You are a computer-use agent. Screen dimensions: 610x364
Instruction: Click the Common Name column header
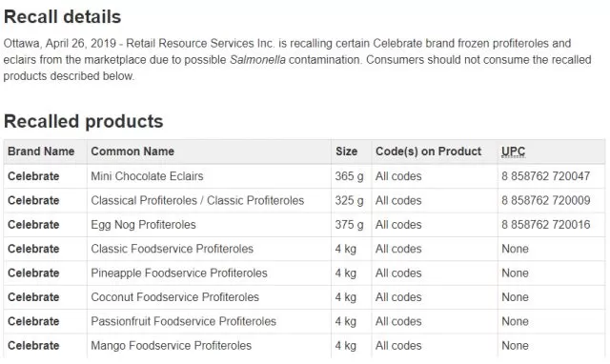[132, 152]
